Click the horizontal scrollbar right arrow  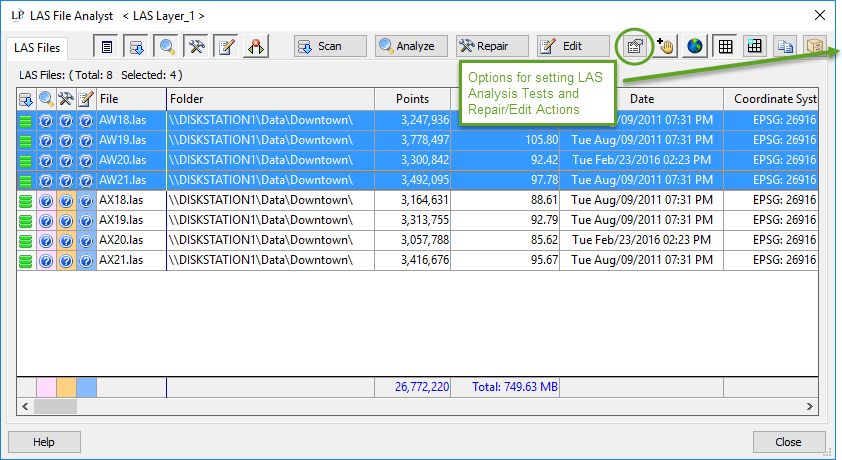pyautogui.click(x=810, y=407)
